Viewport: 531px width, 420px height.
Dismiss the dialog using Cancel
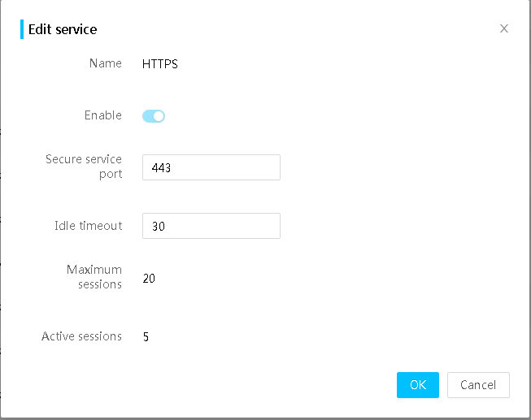point(478,385)
